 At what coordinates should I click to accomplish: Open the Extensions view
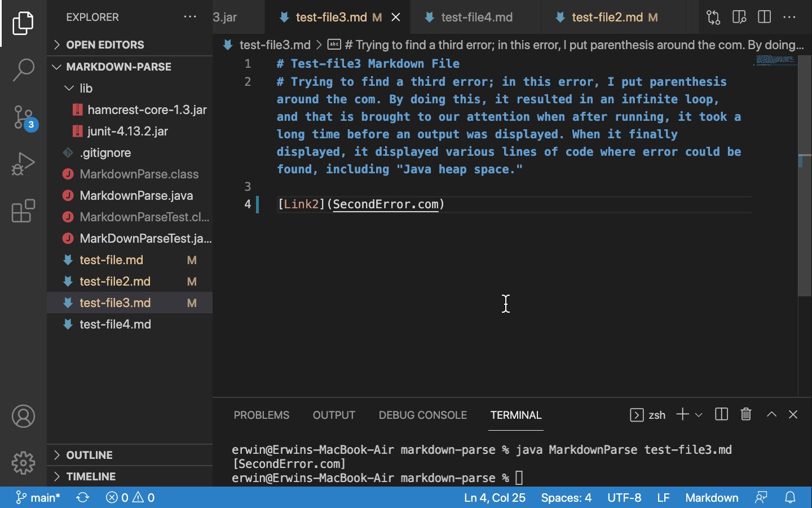pos(23,211)
